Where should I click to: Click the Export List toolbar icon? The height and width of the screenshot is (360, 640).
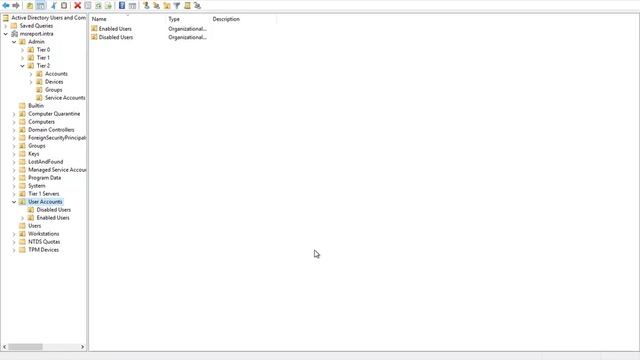coord(109,6)
